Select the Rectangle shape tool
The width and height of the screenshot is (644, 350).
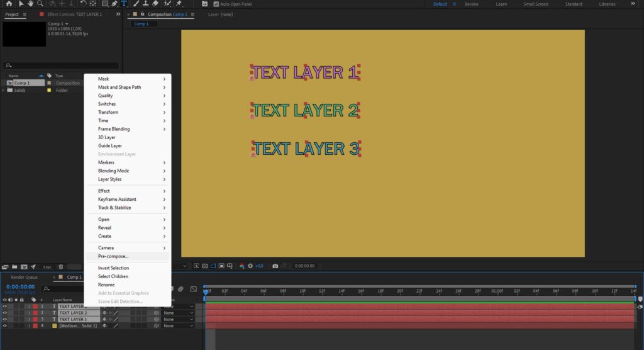[x=105, y=4]
